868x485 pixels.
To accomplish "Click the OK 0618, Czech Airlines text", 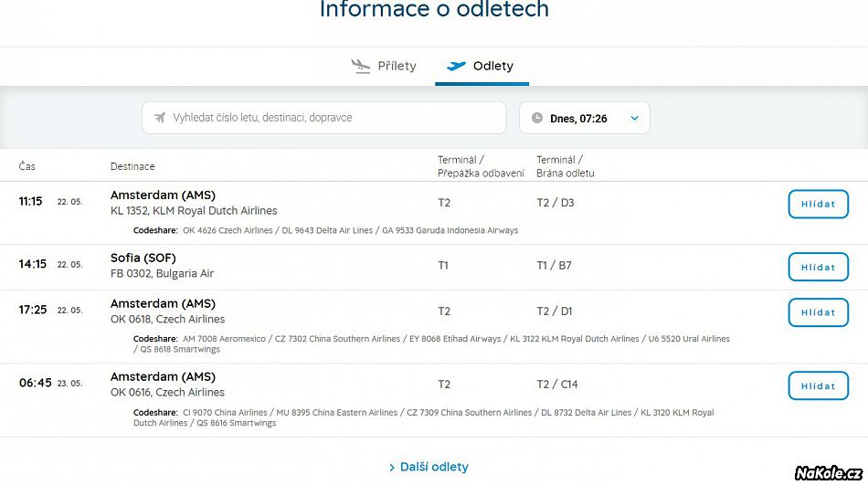I will tap(168, 319).
